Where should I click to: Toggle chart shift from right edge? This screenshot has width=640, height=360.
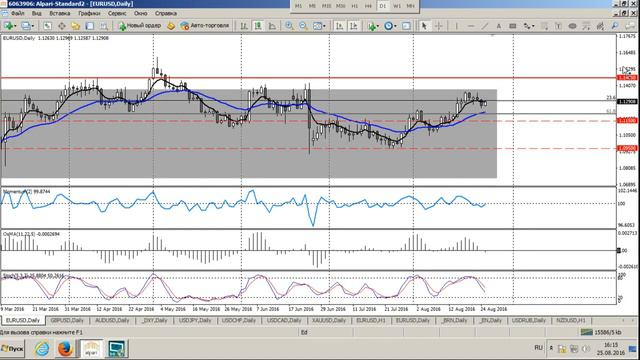coord(353,26)
